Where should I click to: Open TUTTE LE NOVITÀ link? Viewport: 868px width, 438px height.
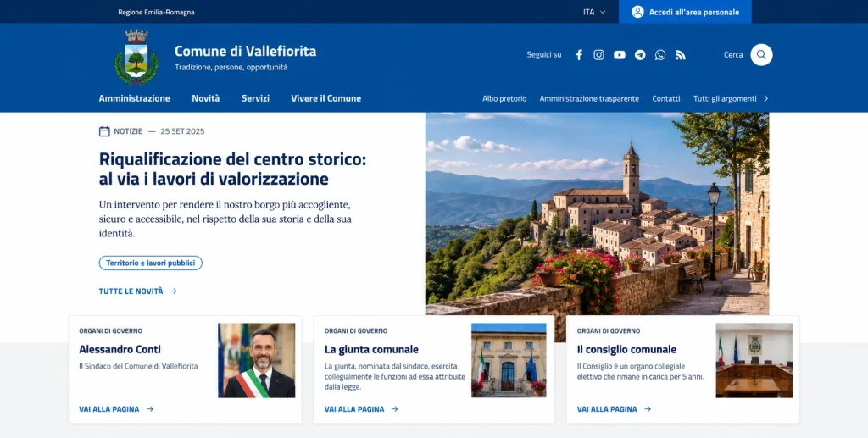tap(131, 291)
